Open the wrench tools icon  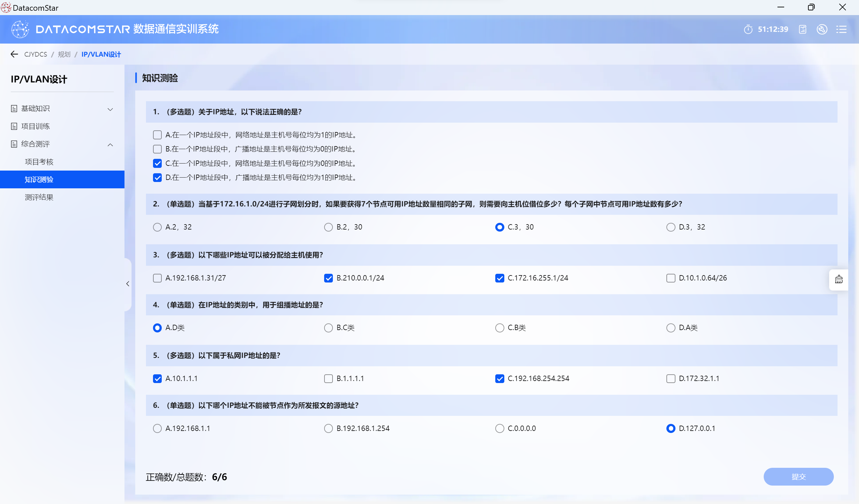coord(822,29)
